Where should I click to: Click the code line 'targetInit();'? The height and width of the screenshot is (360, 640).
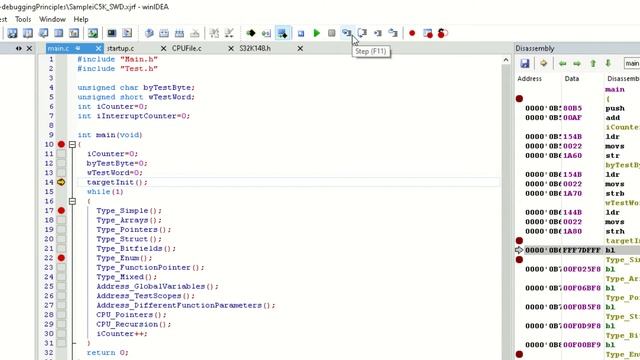(x=117, y=182)
